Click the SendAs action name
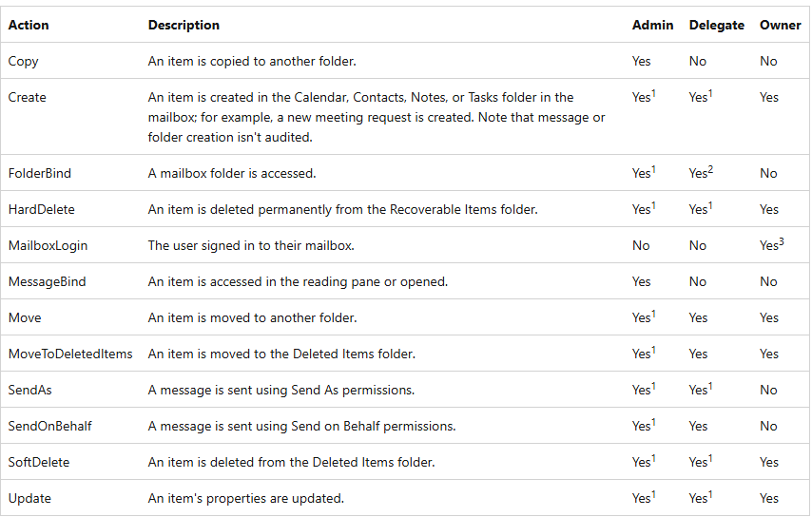Screen dimensions: 812x517 click(29, 390)
